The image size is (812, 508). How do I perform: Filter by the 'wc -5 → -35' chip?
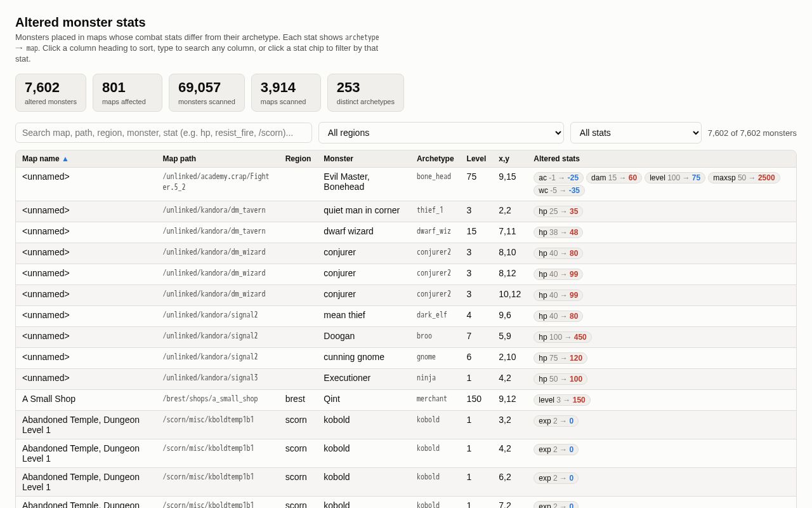[x=559, y=190]
